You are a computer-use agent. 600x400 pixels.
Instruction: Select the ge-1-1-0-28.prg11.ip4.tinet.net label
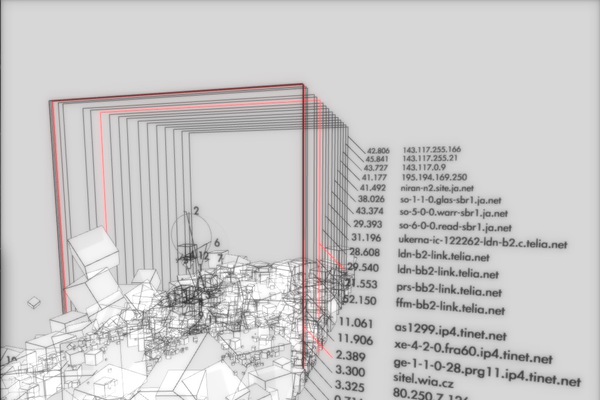click(x=487, y=372)
